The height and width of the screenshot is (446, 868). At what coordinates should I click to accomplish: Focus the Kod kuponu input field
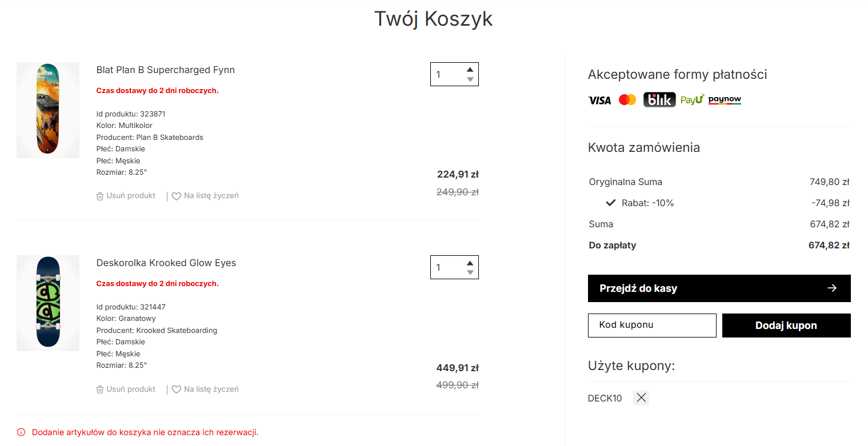click(652, 326)
